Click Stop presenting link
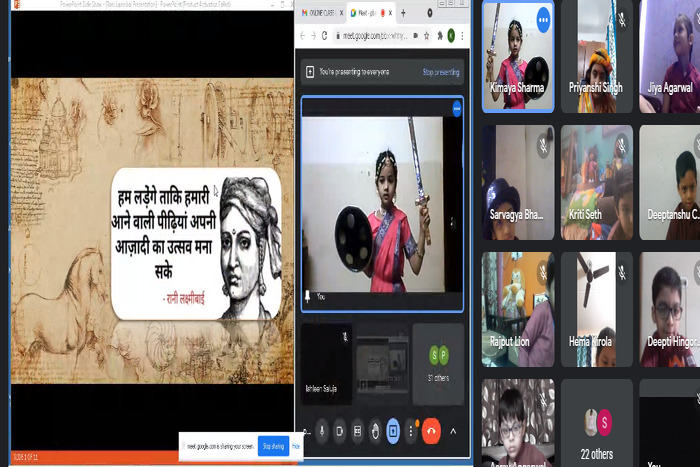This screenshot has width=700, height=467. coord(441,72)
